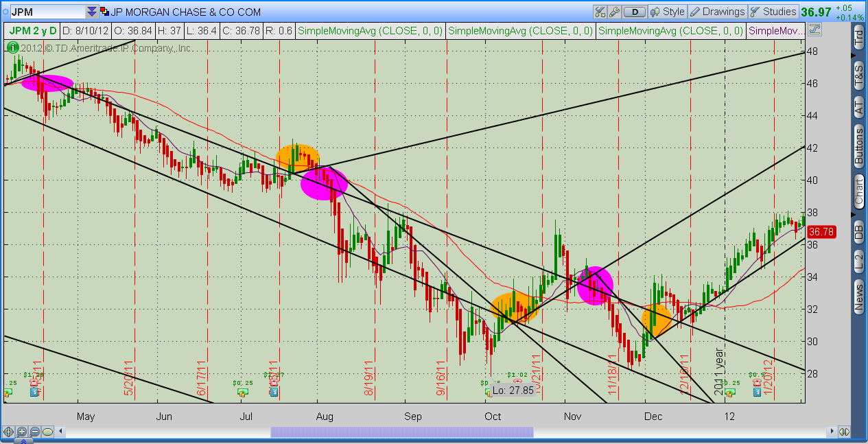This screenshot has height=444, width=868.
Task: Click the green 36.97 last price display
Action: point(816,12)
